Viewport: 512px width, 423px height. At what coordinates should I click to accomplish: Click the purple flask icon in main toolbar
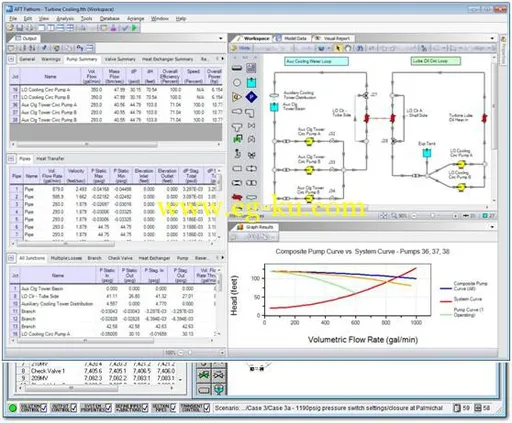pyautogui.click(x=113, y=28)
